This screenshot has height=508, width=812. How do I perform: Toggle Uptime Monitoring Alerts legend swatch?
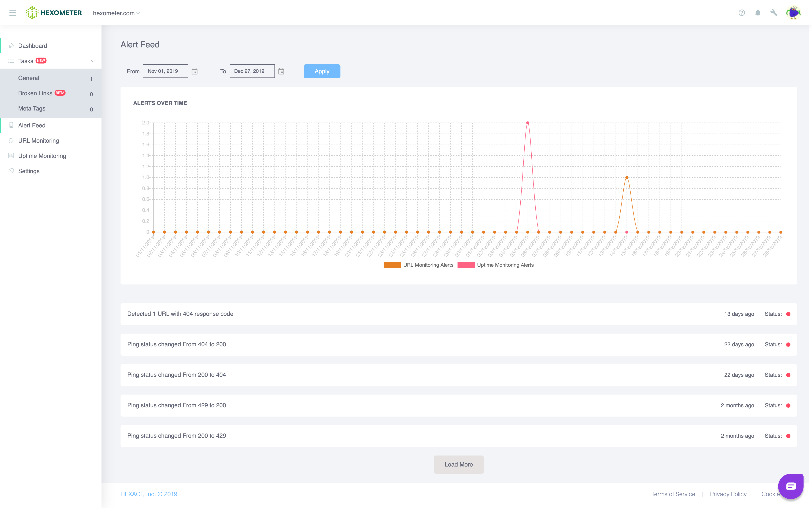point(466,265)
